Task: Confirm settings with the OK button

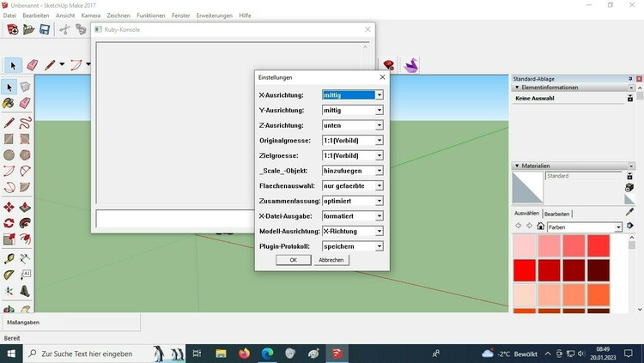Action: (294, 260)
